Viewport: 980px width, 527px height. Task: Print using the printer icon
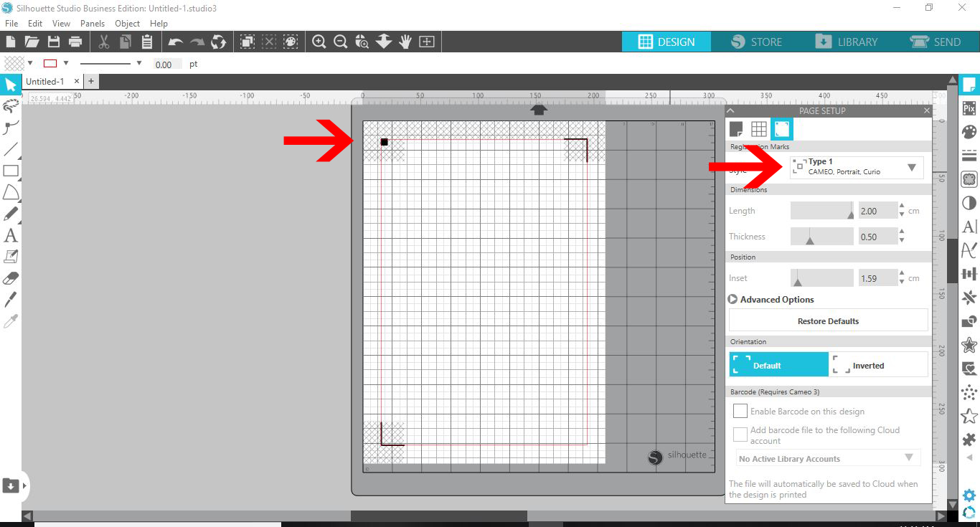pos(75,42)
